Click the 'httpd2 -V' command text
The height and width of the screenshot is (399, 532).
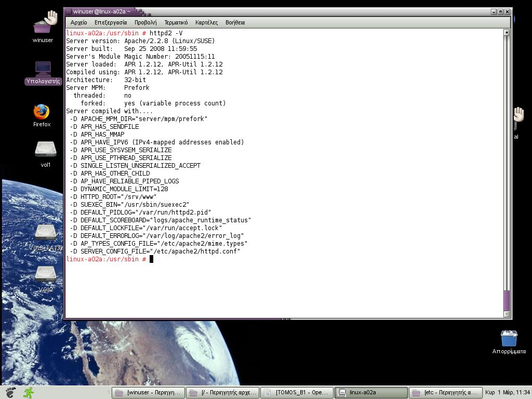(166, 33)
